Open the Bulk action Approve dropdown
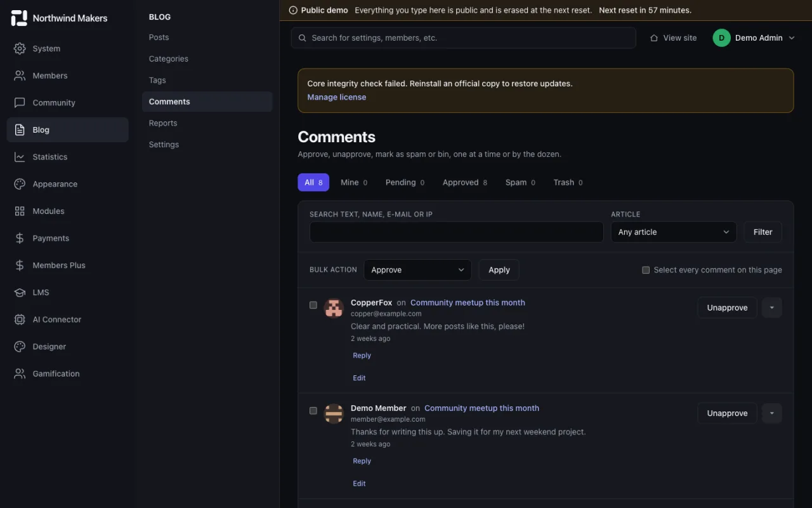The image size is (812, 508). tap(417, 270)
